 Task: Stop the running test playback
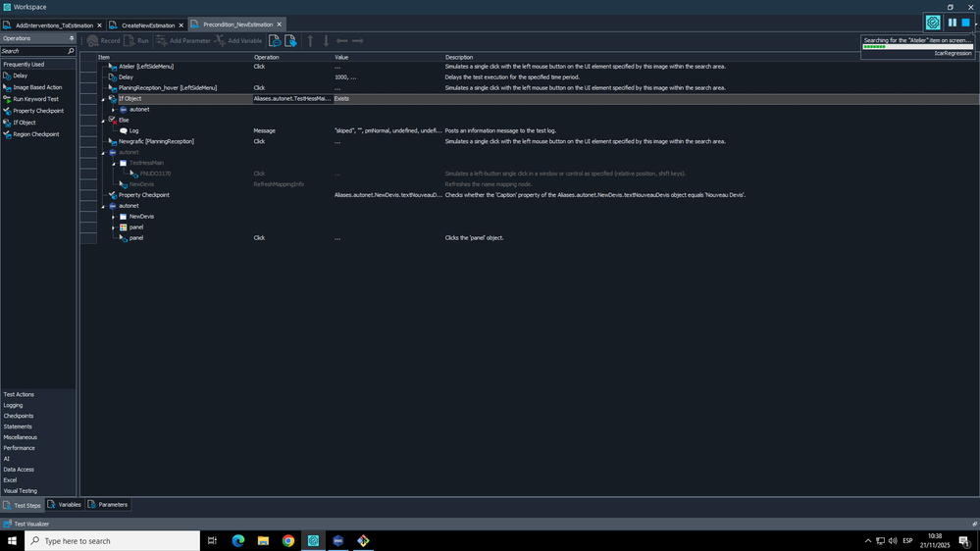pyautogui.click(x=965, y=23)
